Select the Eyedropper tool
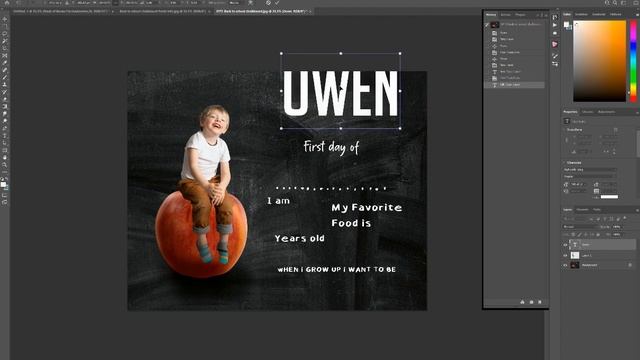 pos(5,63)
